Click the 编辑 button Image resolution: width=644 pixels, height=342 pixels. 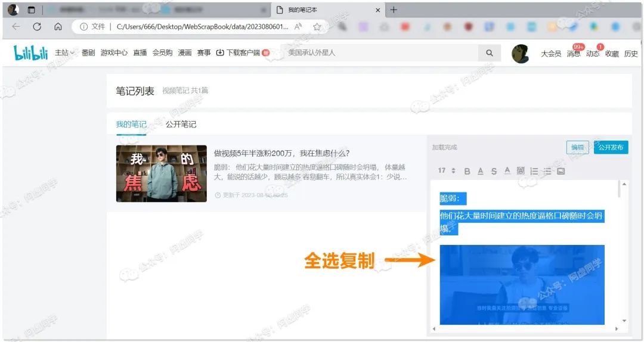point(577,147)
